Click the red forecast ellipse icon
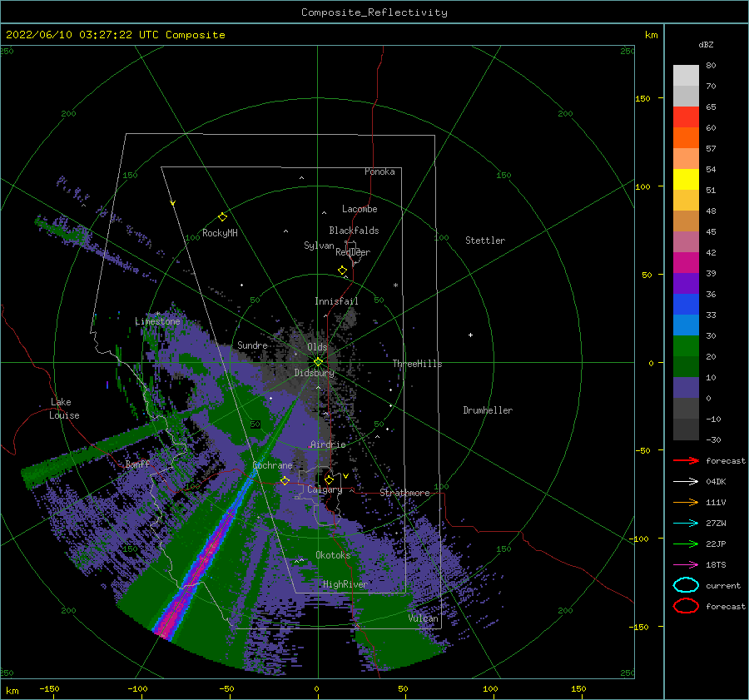Image resolution: width=749 pixels, height=700 pixels. [686, 606]
